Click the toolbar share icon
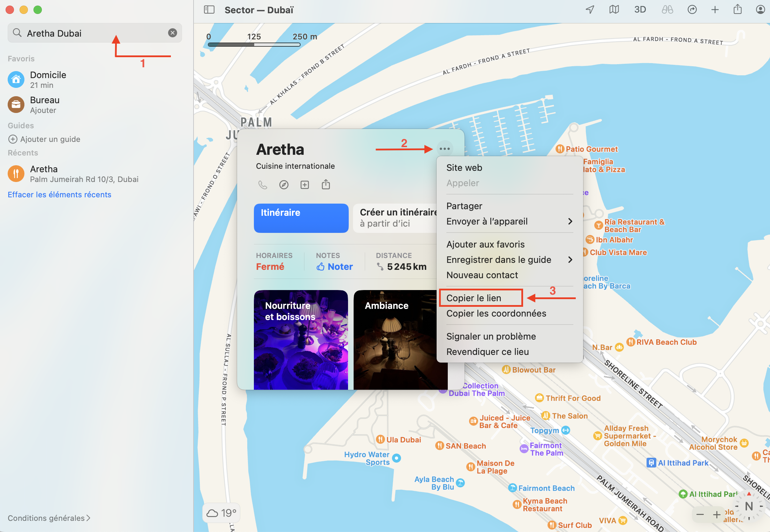The width and height of the screenshot is (770, 532). (x=738, y=10)
